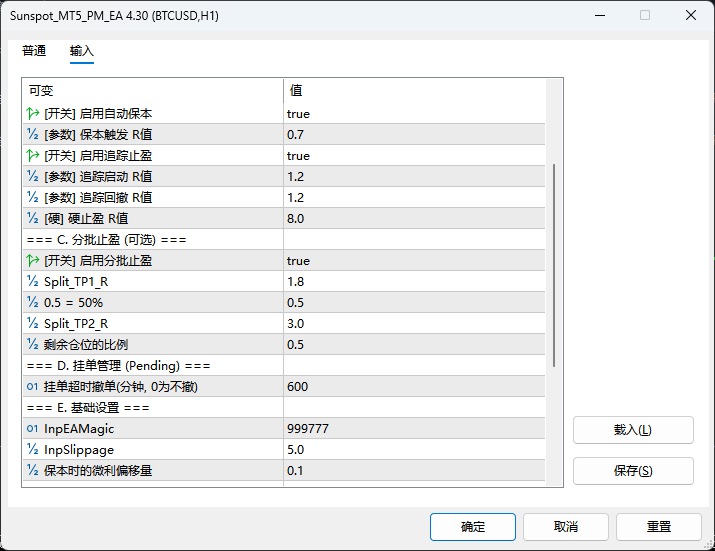Click the 保存(S) button

tap(633, 471)
